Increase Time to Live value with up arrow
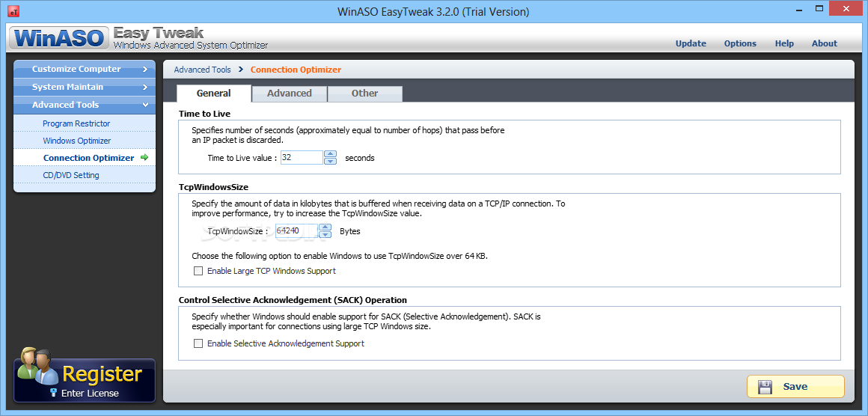This screenshot has width=868, height=416. [x=331, y=154]
